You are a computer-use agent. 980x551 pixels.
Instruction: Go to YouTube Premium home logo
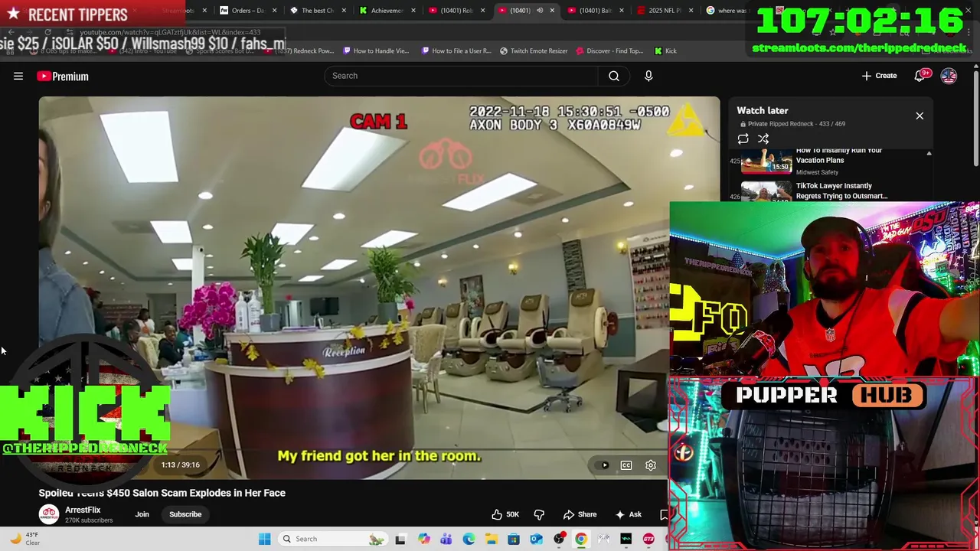(x=63, y=76)
